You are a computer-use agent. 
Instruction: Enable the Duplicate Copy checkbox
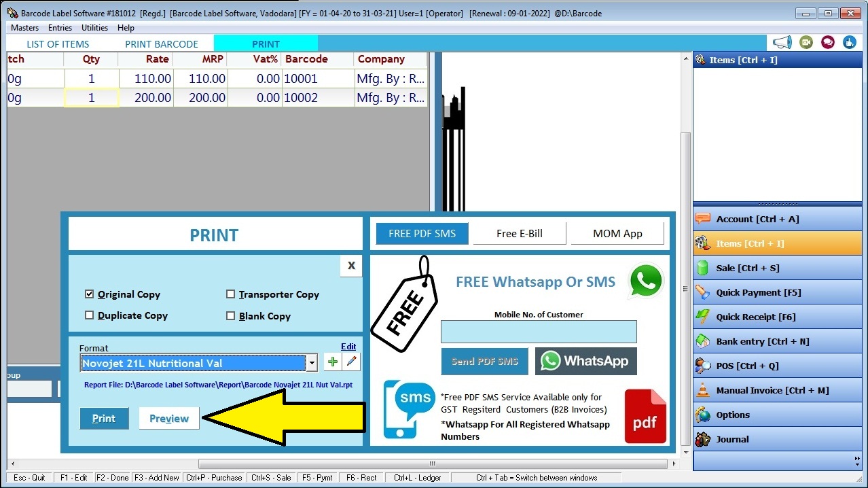(89, 315)
